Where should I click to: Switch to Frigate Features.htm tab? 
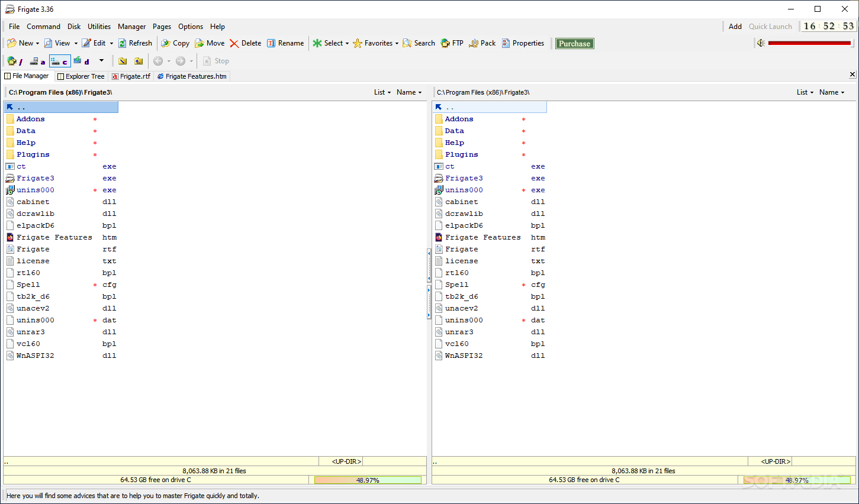click(192, 76)
